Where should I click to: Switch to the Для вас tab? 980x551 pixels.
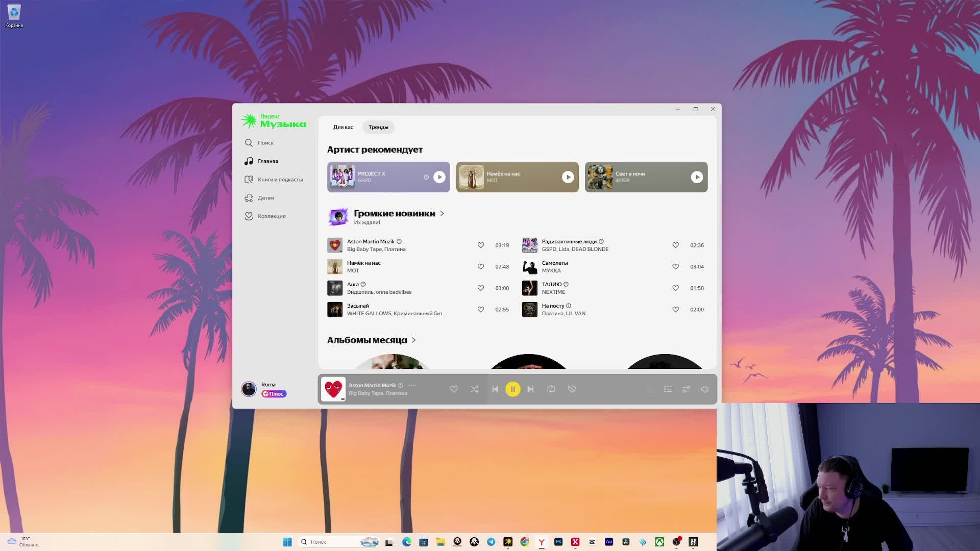pos(343,127)
